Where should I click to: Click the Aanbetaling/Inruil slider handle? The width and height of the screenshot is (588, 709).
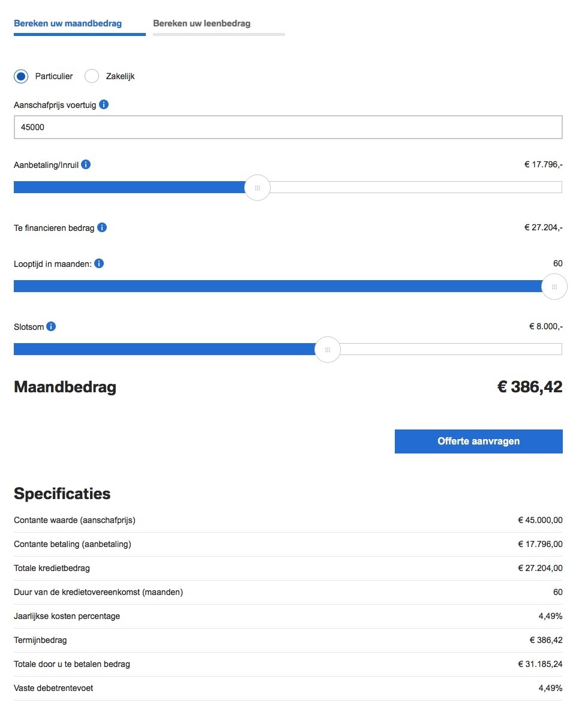(x=257, y=188)
